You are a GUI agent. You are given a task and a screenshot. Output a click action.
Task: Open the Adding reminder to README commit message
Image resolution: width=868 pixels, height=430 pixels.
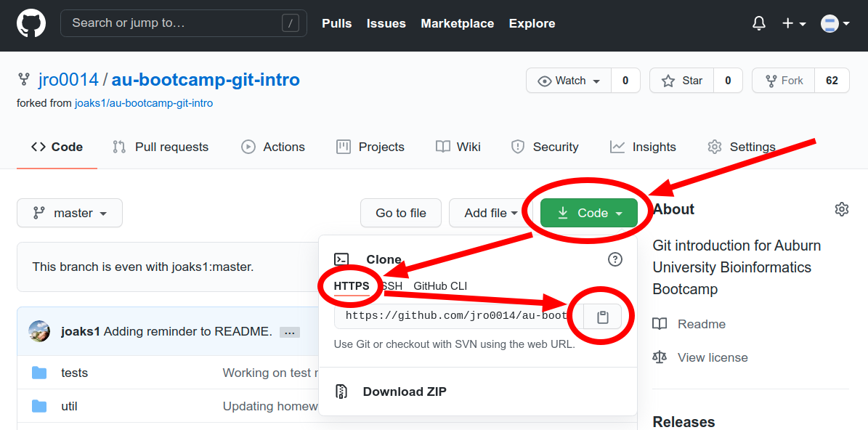[x=187, y=331]
